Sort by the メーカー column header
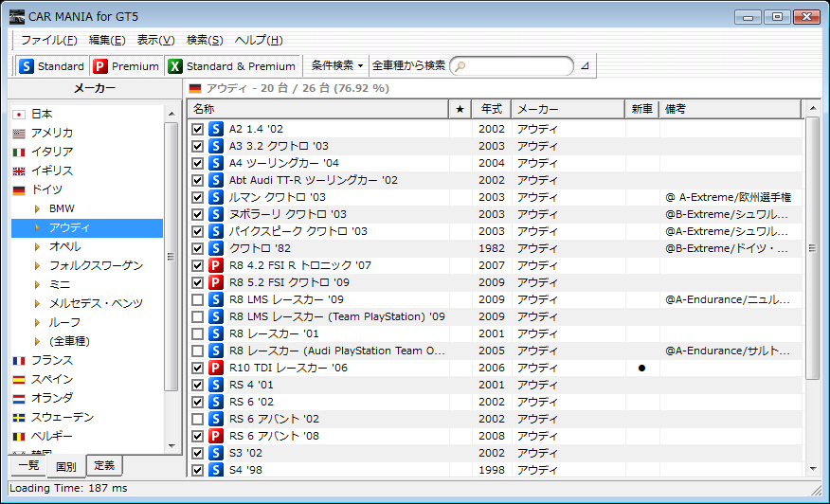The width and height of the screenshot is (830, 504). (x=568, y=109)
